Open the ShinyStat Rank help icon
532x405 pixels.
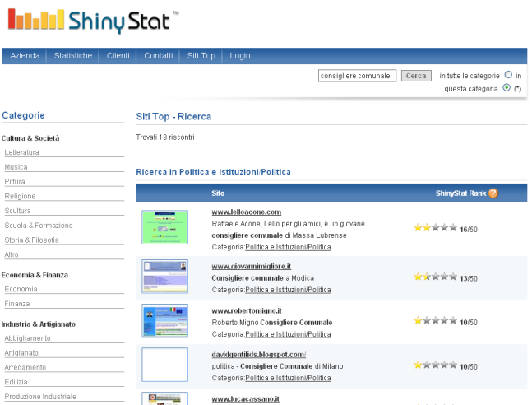(x=493, y=193)
